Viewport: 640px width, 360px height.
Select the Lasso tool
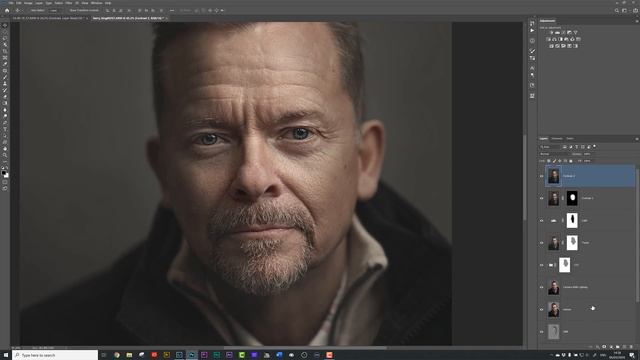(x=5, y=38)
